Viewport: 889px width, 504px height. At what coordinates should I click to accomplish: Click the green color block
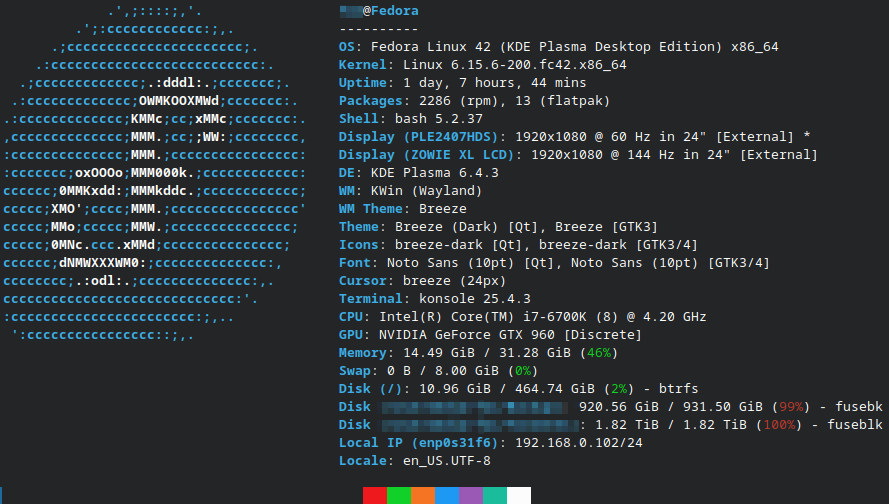[399, 495]
